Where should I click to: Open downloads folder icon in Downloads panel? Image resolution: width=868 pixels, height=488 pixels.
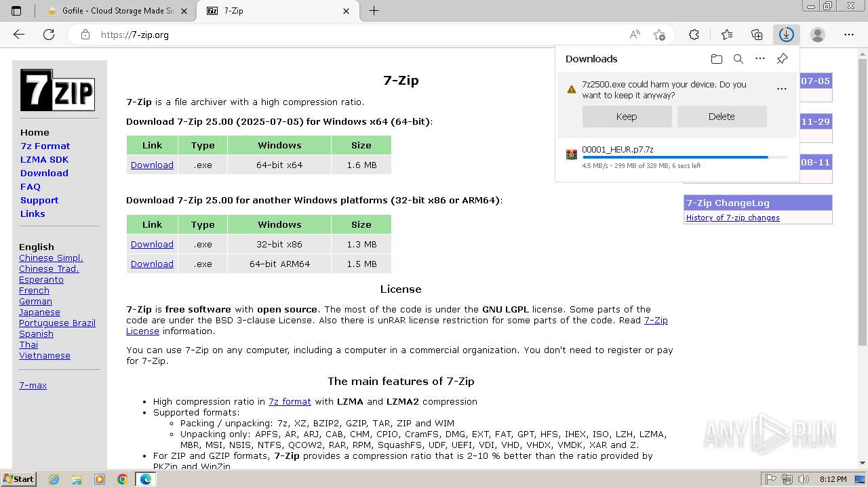click(x=717, y=59)
